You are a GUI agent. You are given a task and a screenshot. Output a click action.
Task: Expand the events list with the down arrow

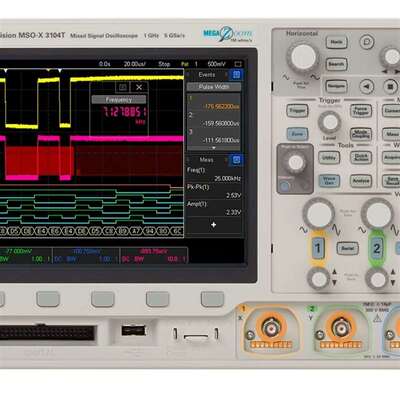(214, 148)
